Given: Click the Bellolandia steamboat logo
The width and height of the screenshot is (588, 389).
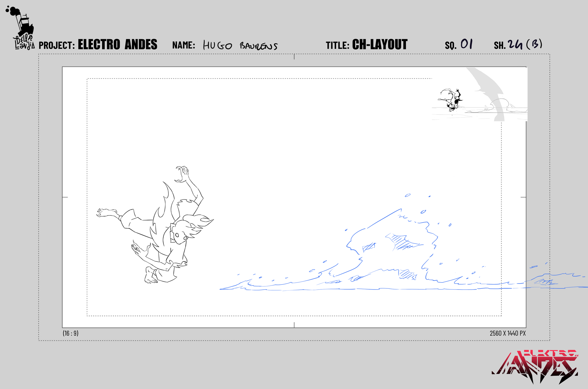Looking at the screenshot, I should click(x=20, y=28).
